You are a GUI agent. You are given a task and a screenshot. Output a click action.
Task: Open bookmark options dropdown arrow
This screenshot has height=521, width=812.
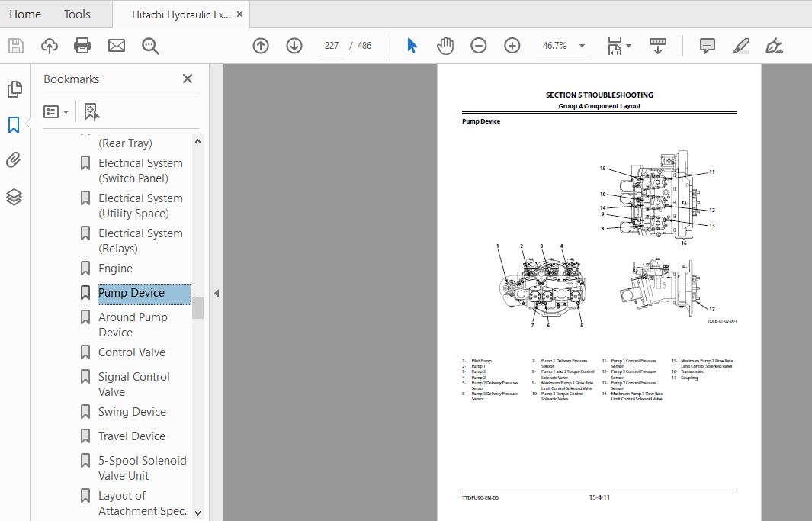click(x=66, y=112)
